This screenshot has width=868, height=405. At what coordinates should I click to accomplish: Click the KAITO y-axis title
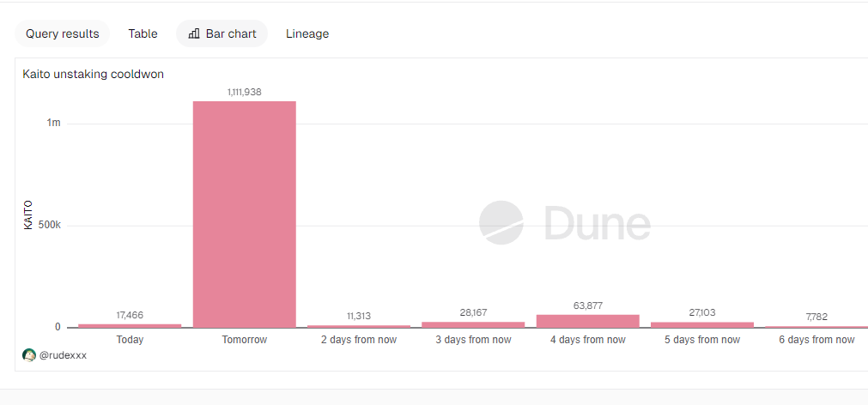coord(28,215)
